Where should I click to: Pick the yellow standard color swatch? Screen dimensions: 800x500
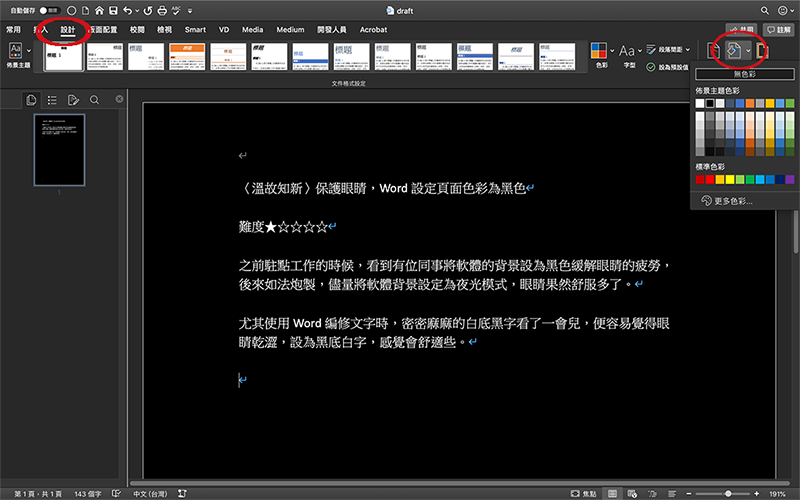(x=730, y=179)
